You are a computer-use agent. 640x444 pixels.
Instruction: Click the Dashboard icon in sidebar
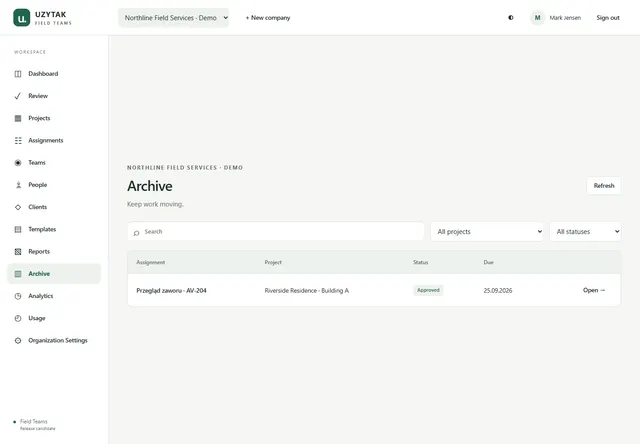click(18, 74)
